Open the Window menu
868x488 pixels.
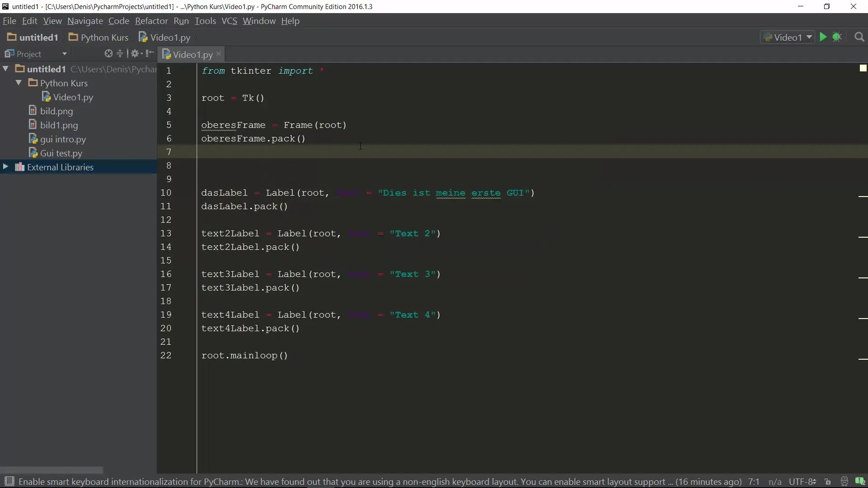coord(259,21)
